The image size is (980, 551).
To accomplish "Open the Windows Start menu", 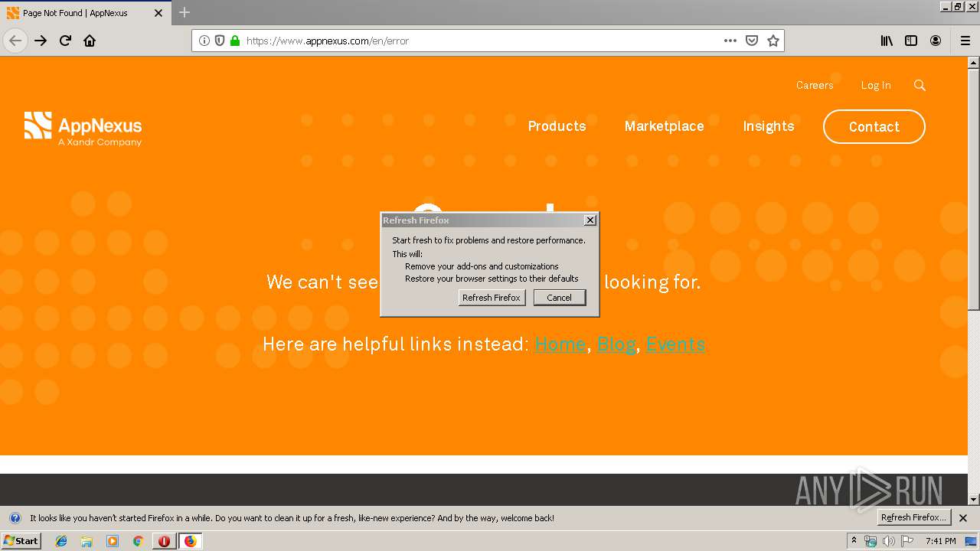I will (x=21, y=540).
